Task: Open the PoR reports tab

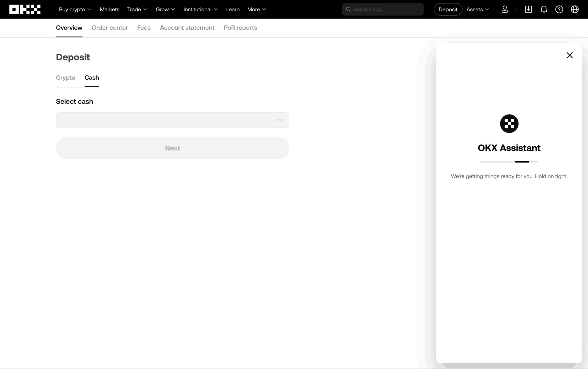Action: [240, 28]
